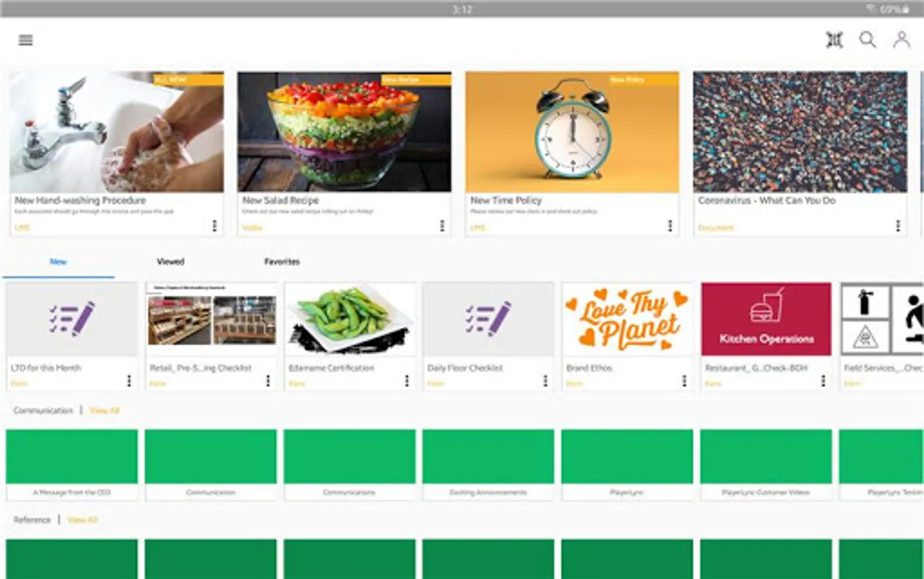
Task: Switch to the Viewed tab
Action: pyautogui.click(x=171, y=262)
